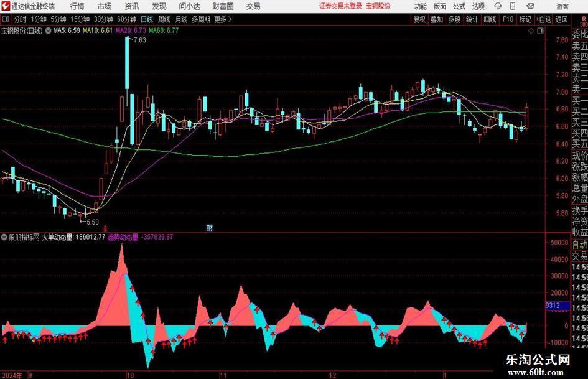Image resolution: width=588 pixels, height=379 pixels.
Task: Click the 证券交易未登录 login link
Action: (341, 6)
